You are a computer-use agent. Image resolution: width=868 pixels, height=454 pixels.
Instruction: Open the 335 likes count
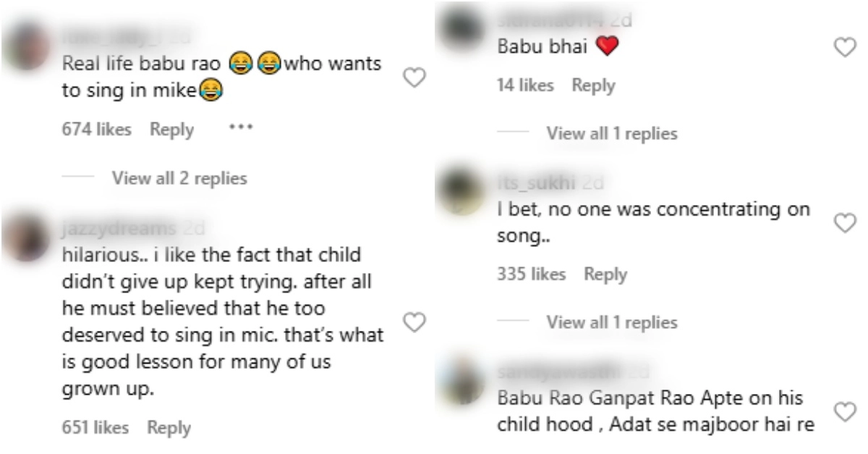tap(531, 274)
